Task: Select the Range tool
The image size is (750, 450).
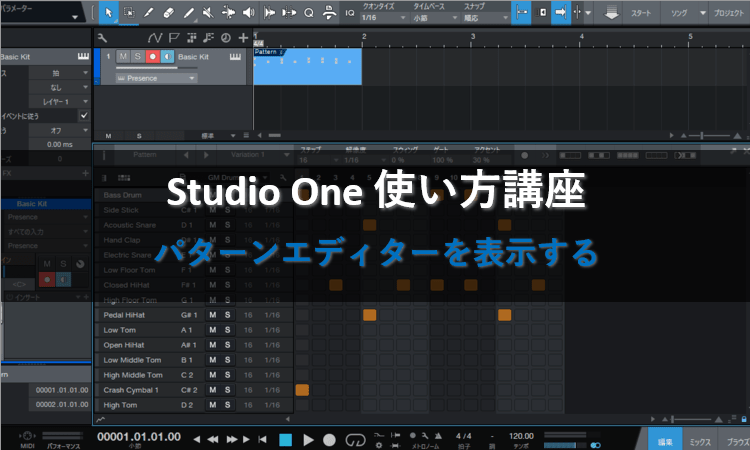Action: click(129, 13)
